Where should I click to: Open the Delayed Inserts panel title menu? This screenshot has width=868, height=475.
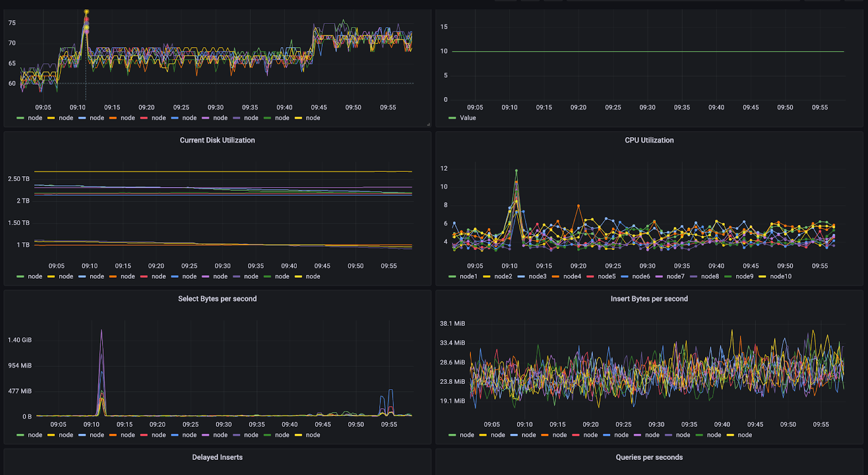tap(217, 457)
